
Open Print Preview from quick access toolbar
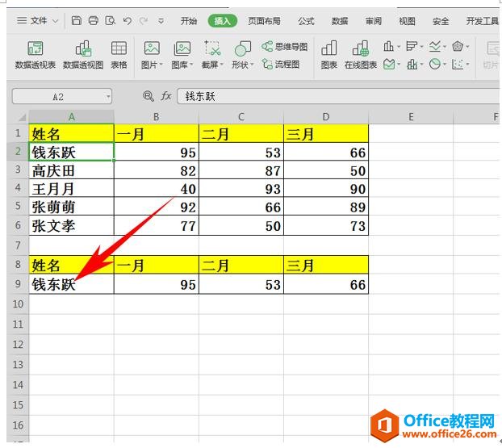(110, 21)
